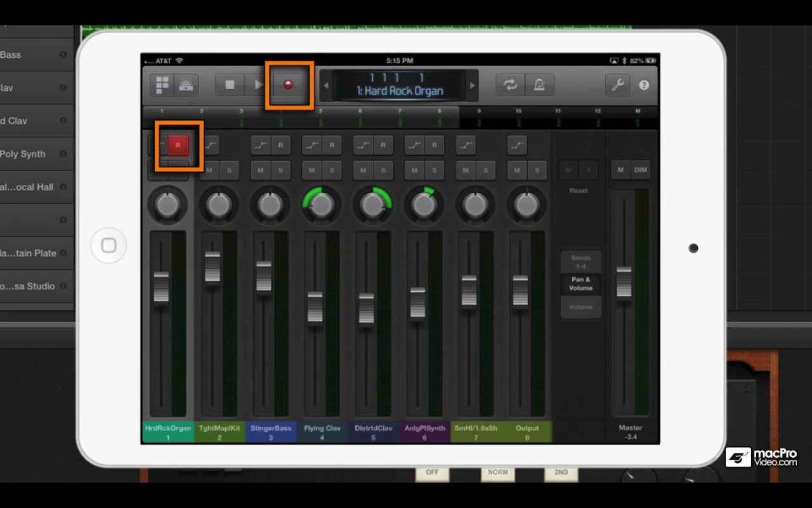
Task: Select the Flying Clav channel label
Action: (x=322, y=432)
